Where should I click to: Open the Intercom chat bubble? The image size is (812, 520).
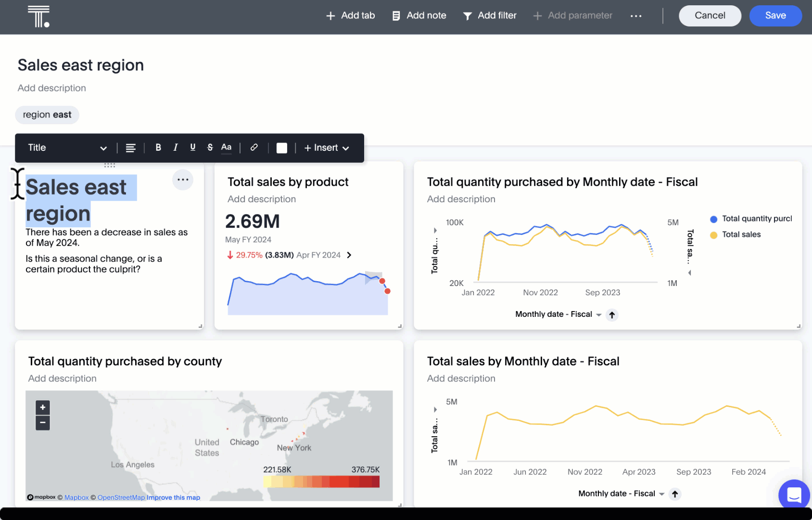point(793,494)
